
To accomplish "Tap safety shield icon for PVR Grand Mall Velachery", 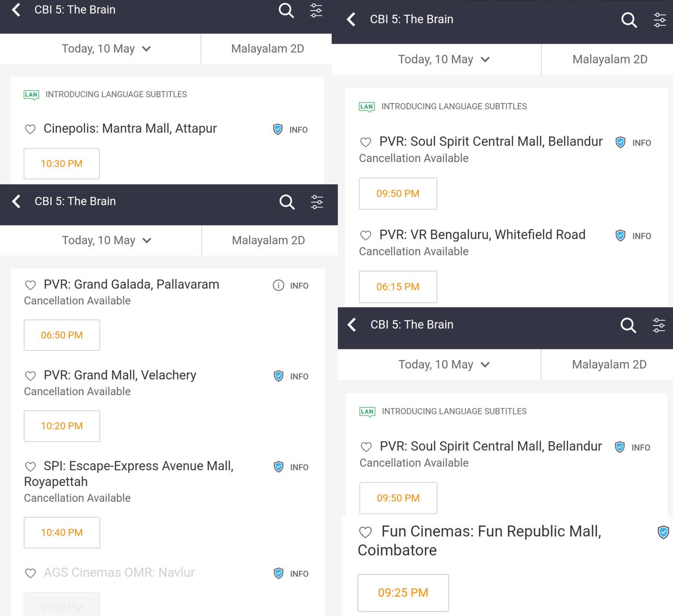I will 278,376.
